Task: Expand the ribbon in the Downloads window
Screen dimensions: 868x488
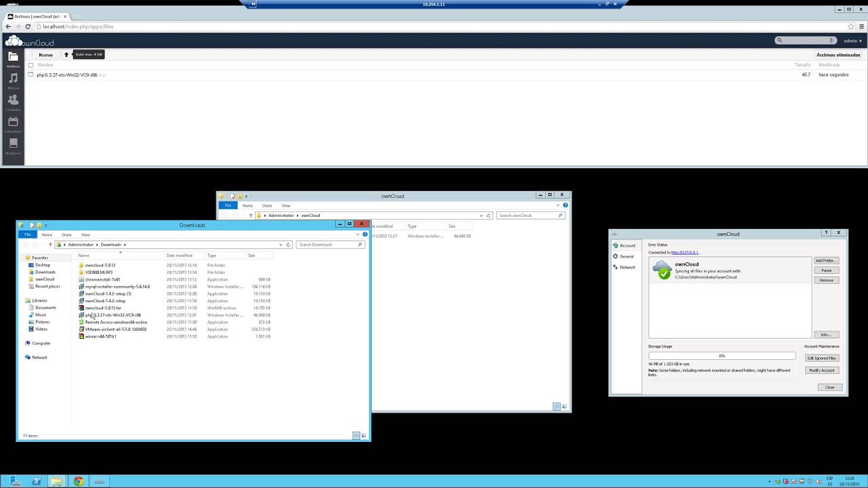Action: pos(357,235)
